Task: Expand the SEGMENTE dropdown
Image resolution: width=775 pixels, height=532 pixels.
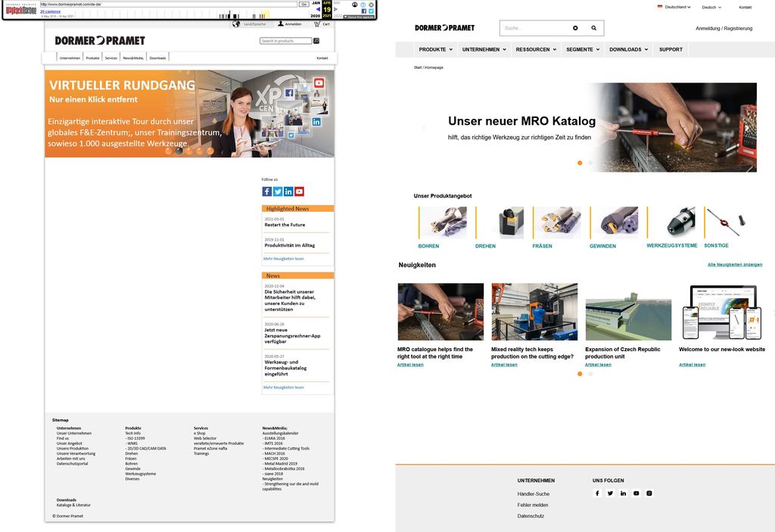Action: click(581, 49)
